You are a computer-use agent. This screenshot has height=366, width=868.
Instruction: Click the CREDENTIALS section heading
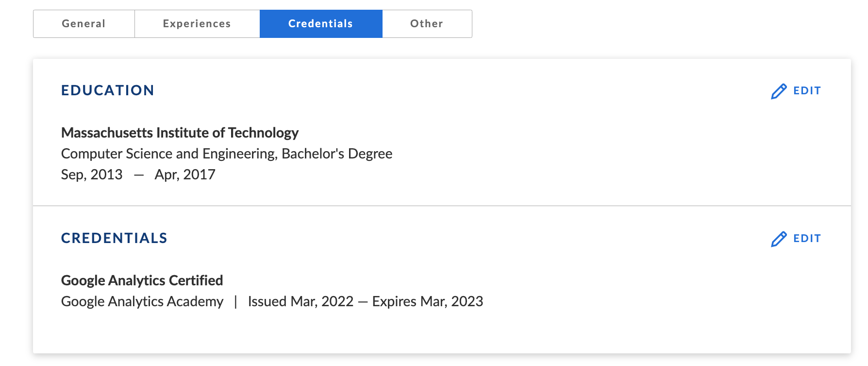click(x=114, y=238)
